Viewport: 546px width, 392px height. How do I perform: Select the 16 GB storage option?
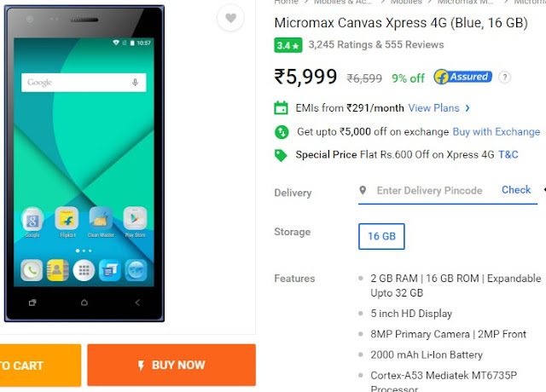pyautogui.click(x=381, y=237)
